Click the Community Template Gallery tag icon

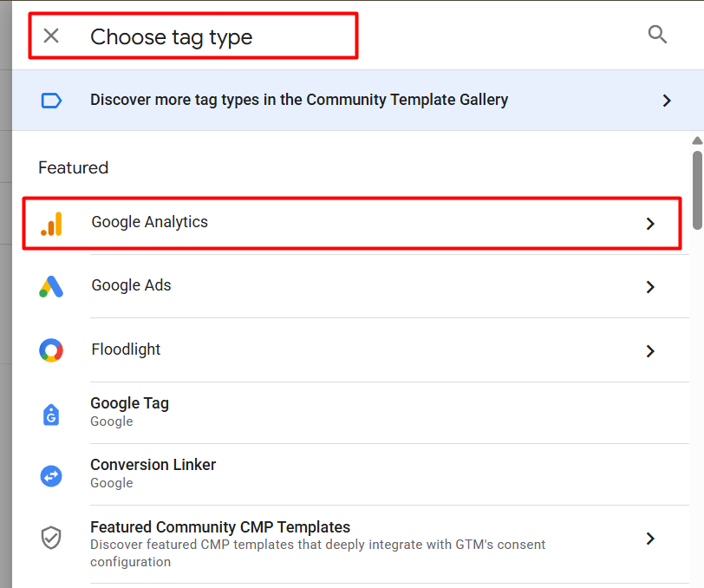pos(51,101)
